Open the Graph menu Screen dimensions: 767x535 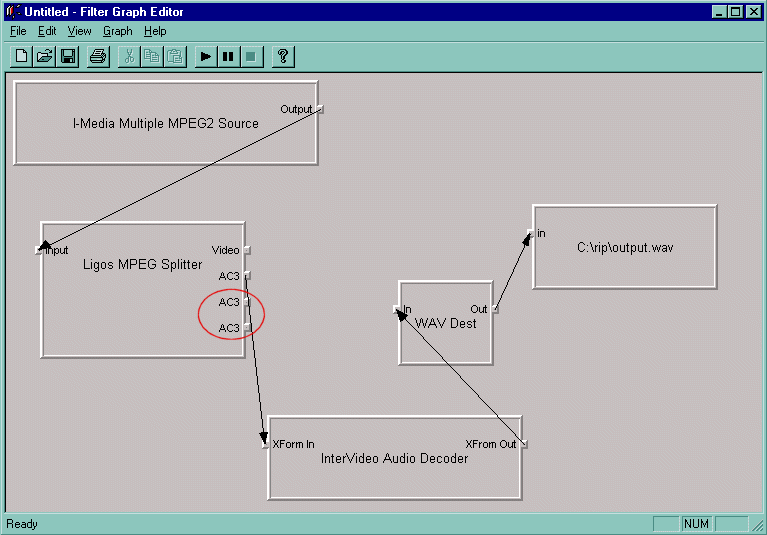pyautogui.click(x=117, y=31)
